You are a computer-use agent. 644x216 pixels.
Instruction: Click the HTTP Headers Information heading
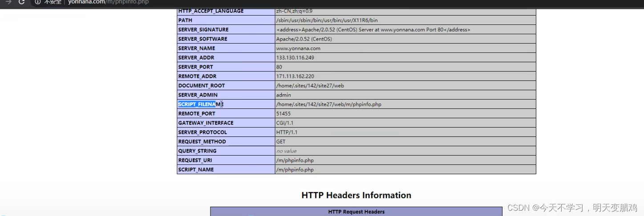tap(356, 195)
